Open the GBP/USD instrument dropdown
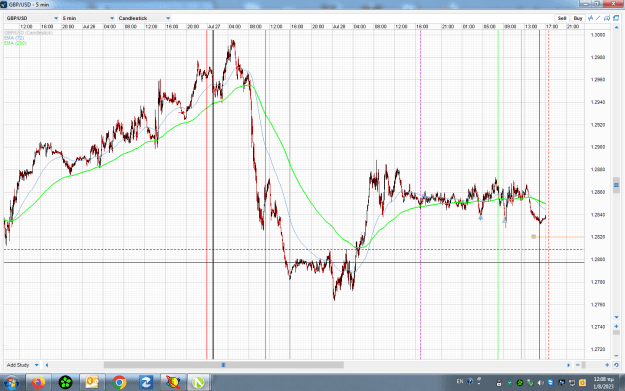Image resolution: width=625 pixels, height=391 pixels. pyautogui.click(x=32, y=18)
